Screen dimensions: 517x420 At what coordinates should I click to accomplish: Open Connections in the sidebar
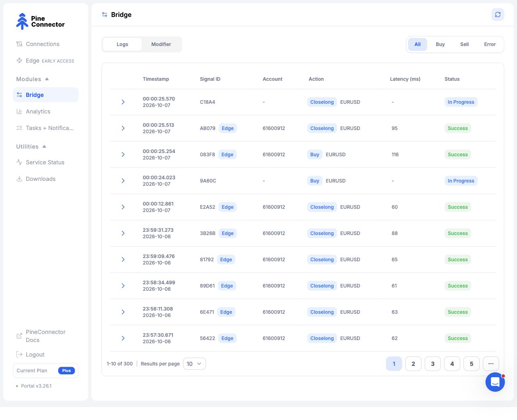coord(46,44)
